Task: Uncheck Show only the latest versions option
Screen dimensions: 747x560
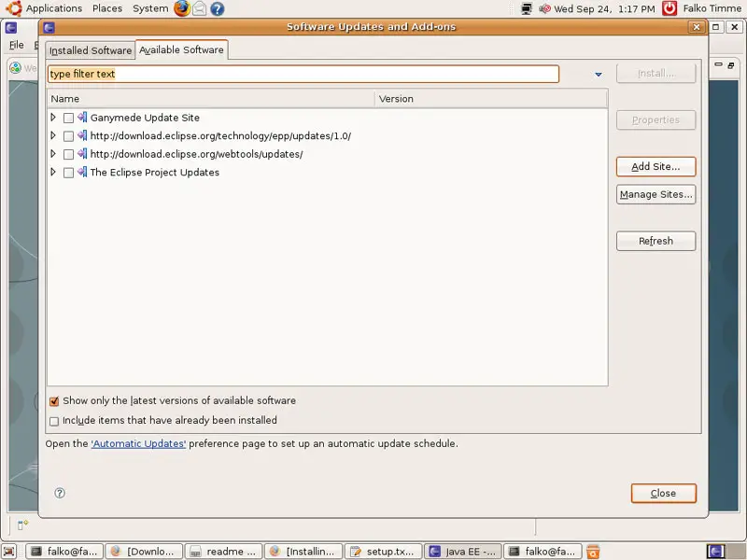Action: tap(54, 401)
